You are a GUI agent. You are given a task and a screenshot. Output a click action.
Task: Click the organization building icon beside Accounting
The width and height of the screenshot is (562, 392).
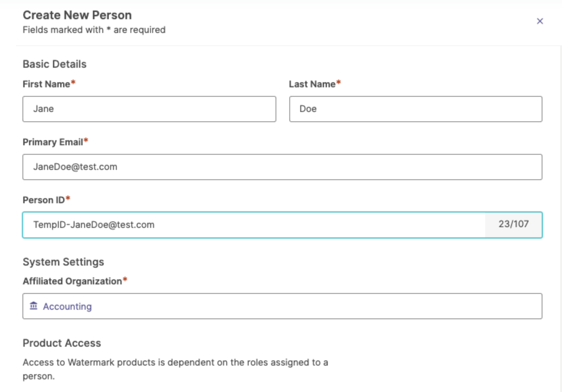(34, 306)
